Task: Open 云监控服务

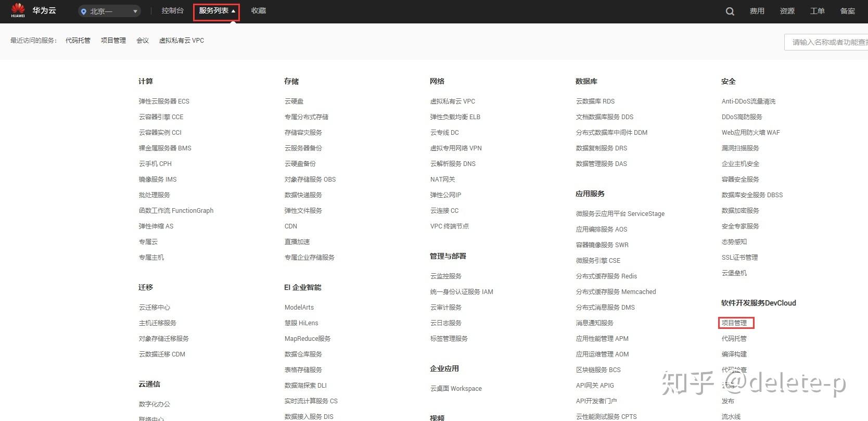Action: (x=446, y=276)
